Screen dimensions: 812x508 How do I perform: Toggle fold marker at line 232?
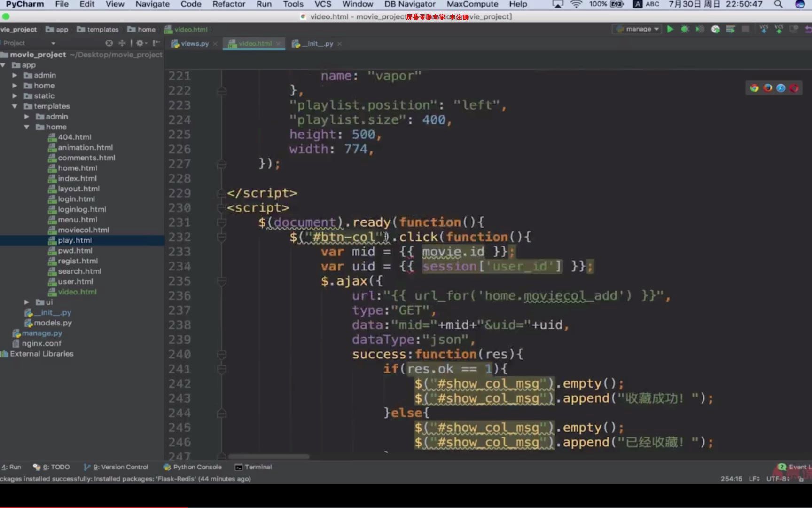point(222,237)
